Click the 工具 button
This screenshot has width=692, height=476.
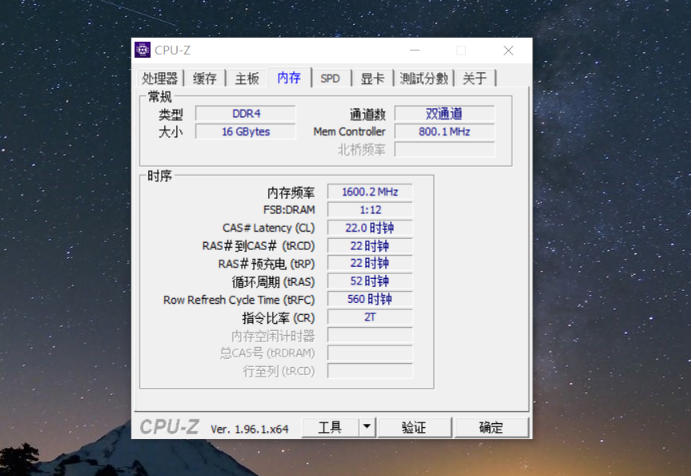tap(330, 427)
